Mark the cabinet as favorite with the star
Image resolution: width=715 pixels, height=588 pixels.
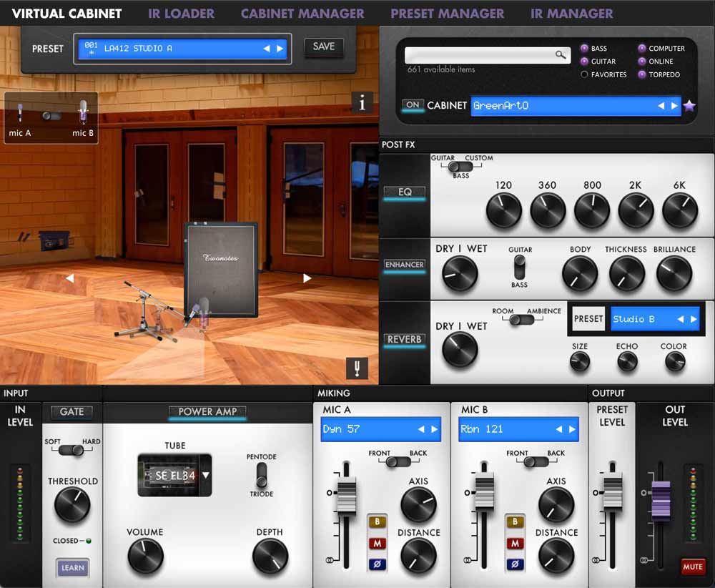pyautogui.click(x=689, y=106)
